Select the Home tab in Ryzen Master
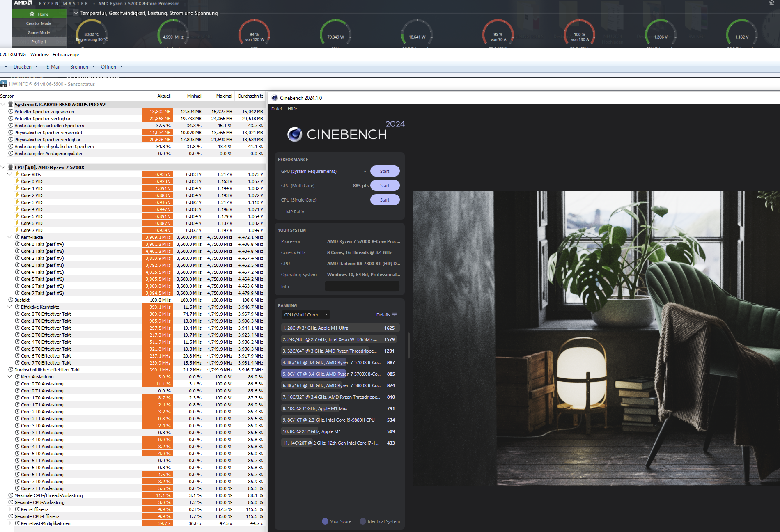This screenshot has height=532, width=780. pos(39,14)
